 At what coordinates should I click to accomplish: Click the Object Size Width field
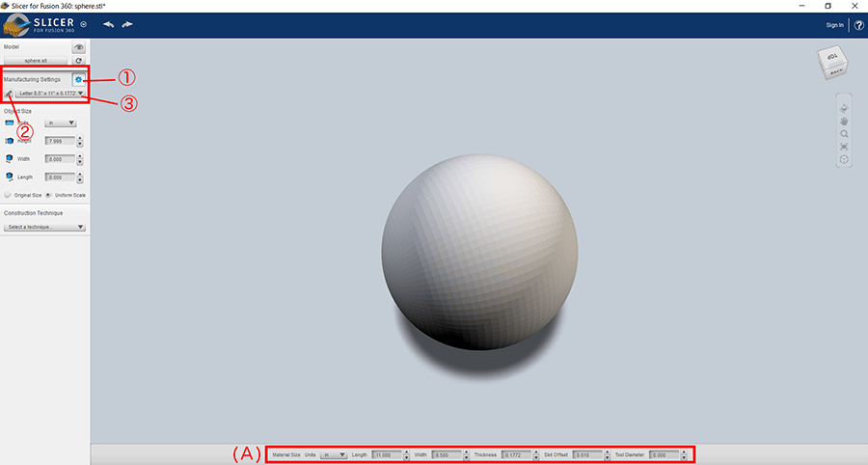[60, 159]
